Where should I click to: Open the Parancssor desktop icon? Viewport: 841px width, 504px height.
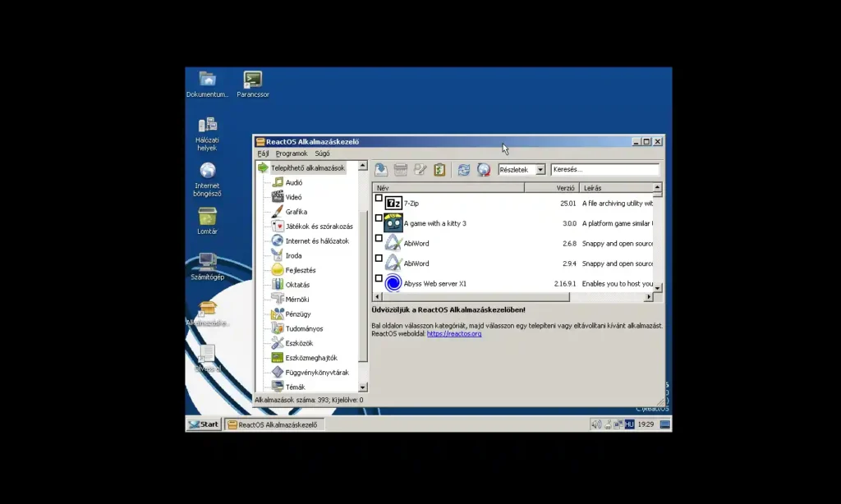253,85
